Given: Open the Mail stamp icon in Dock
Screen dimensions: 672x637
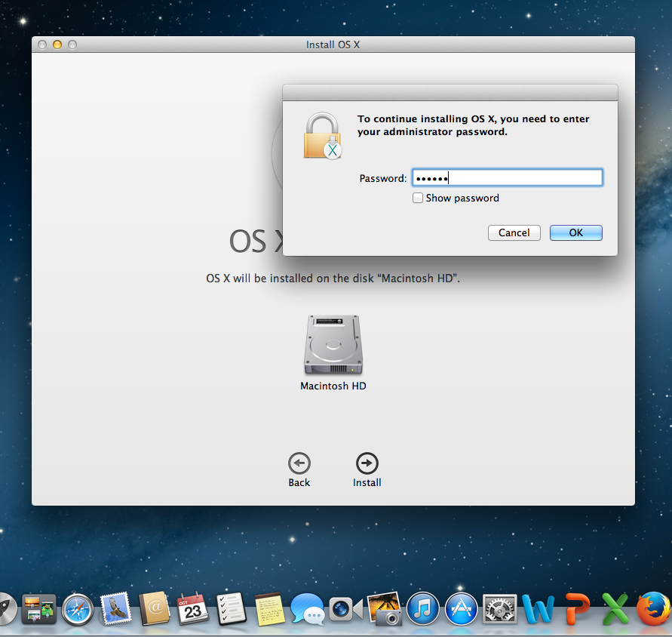Looking at the screenshot, I should [115, 608].
